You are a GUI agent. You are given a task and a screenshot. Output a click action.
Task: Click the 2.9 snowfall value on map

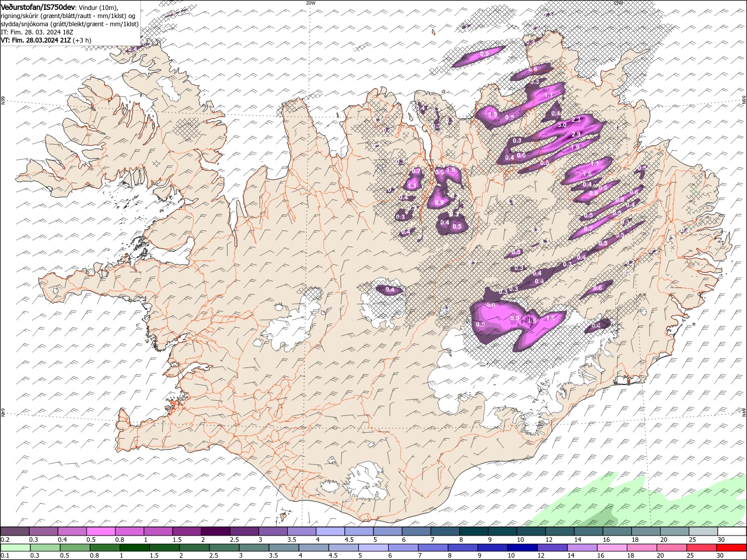click(x=576, y=135)
